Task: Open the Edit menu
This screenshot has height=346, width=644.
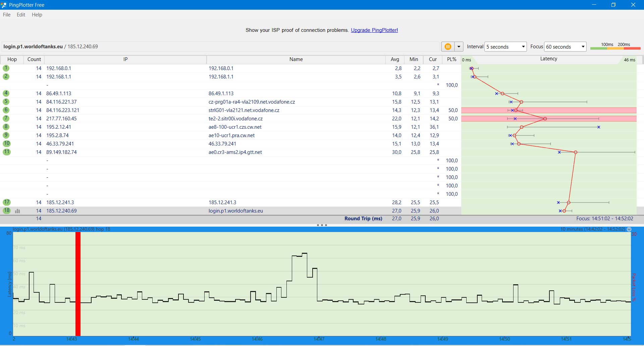Action: 21,15
